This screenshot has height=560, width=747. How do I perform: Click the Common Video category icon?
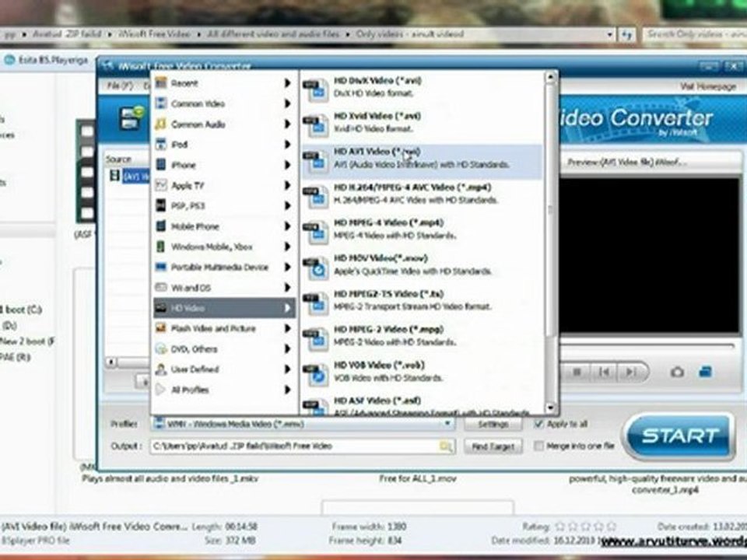(x=161, y=103)
